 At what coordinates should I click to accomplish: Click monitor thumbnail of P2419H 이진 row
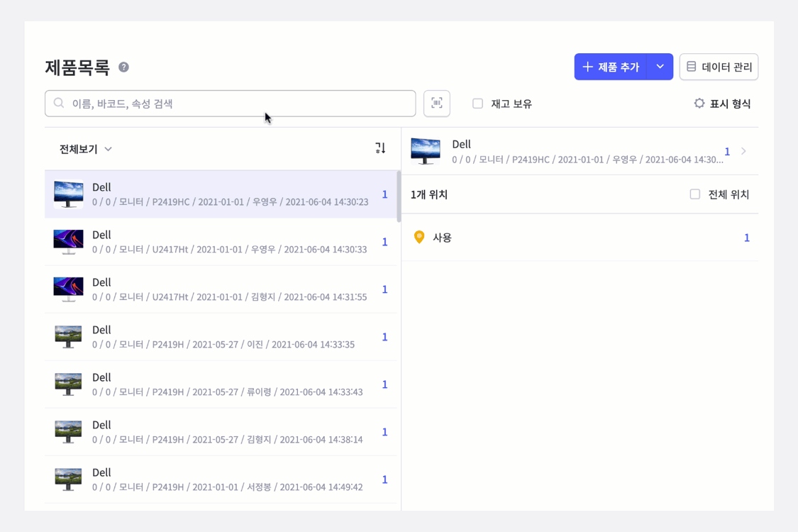click(x=68, y=337)
